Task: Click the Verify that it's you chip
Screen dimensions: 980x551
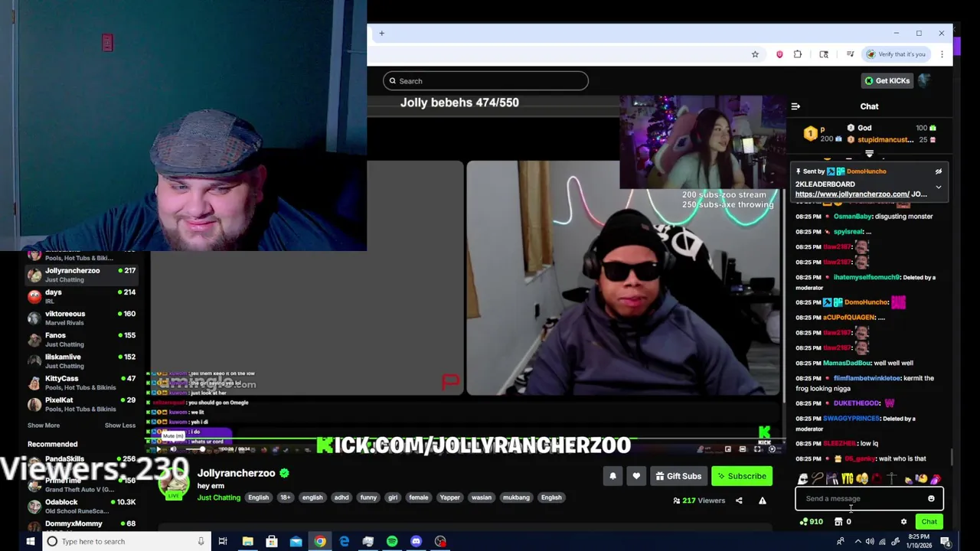Action: 895,54
